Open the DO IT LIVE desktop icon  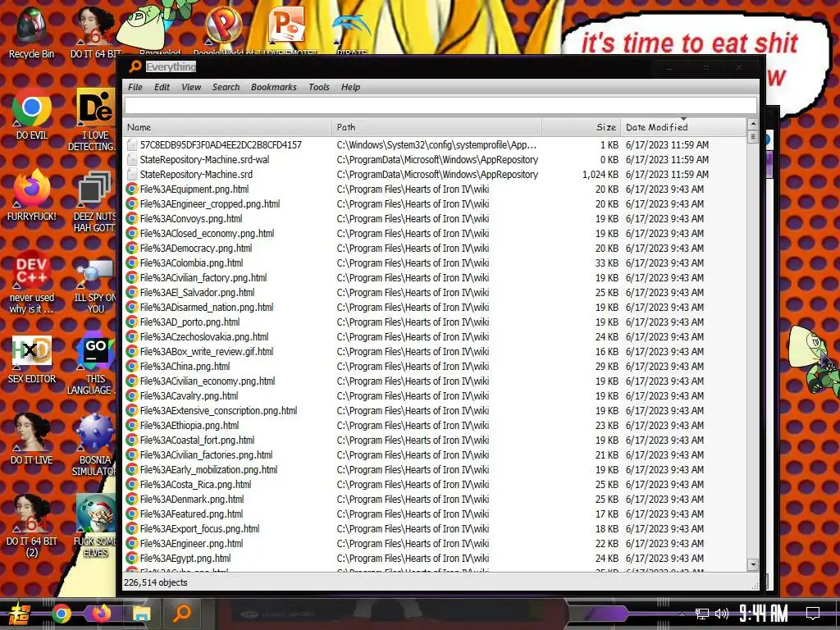click(31, 440)
